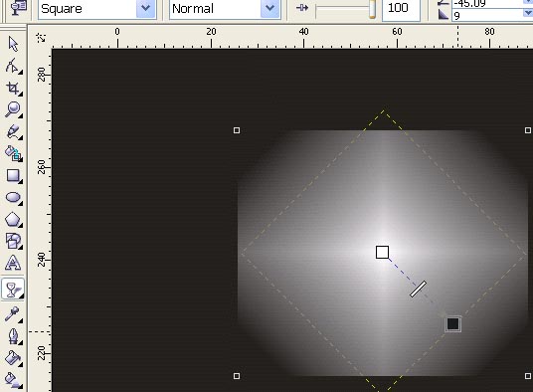The image size is (533, 392).
Task: Select the Pick tool arrow
Action: (x=13, y=44)
